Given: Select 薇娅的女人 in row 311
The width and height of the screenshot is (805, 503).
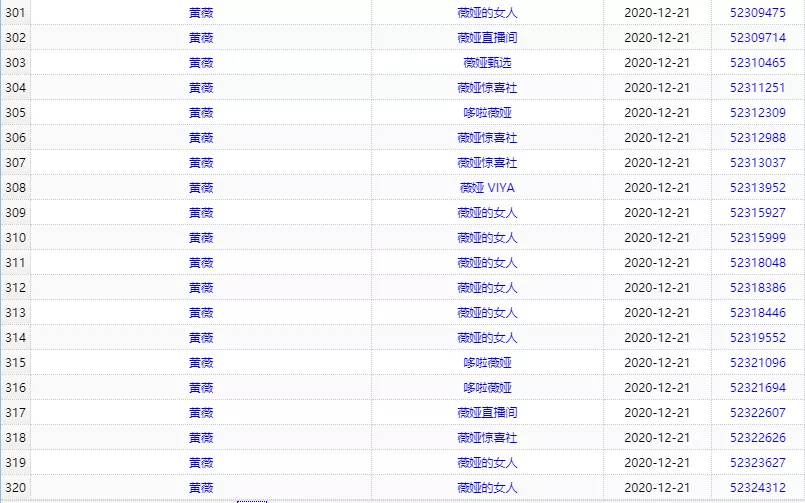Looking at the screenshot, I should pos(487,263).
